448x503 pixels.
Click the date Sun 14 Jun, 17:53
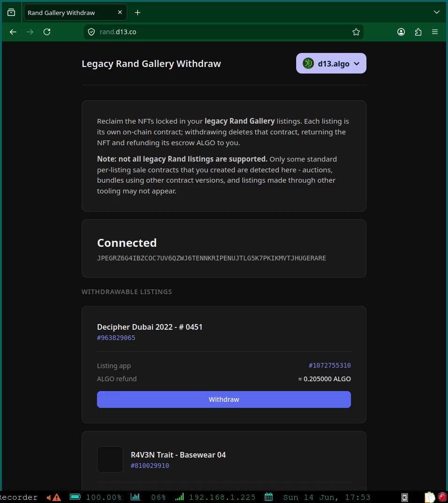click(326, 497)
